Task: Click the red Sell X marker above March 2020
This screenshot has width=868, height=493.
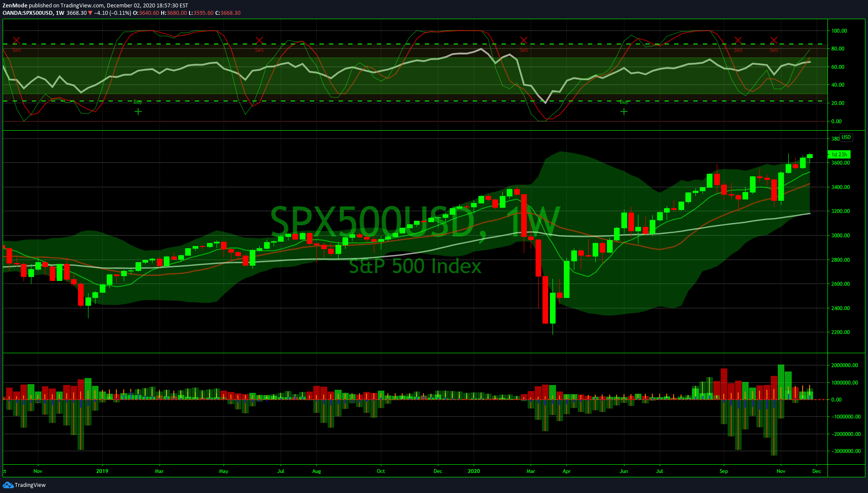Action: 524,40
